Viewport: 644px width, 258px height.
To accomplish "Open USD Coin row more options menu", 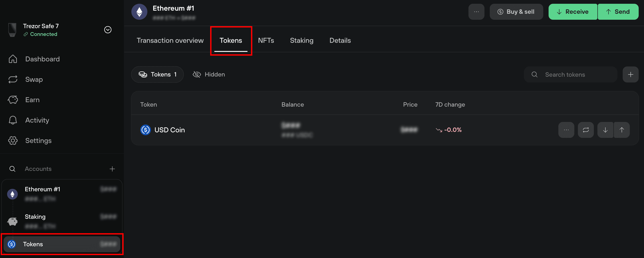I will click(x=566, y=130).
